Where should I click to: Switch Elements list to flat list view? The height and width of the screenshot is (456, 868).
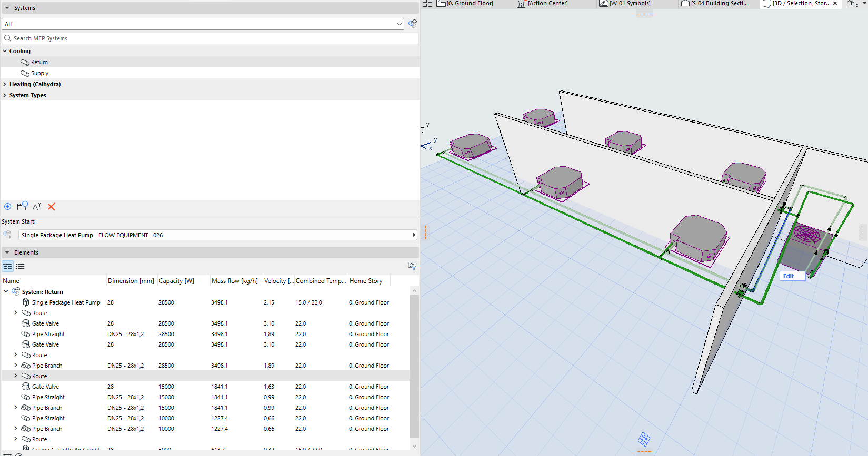click(x=20, y=267)
